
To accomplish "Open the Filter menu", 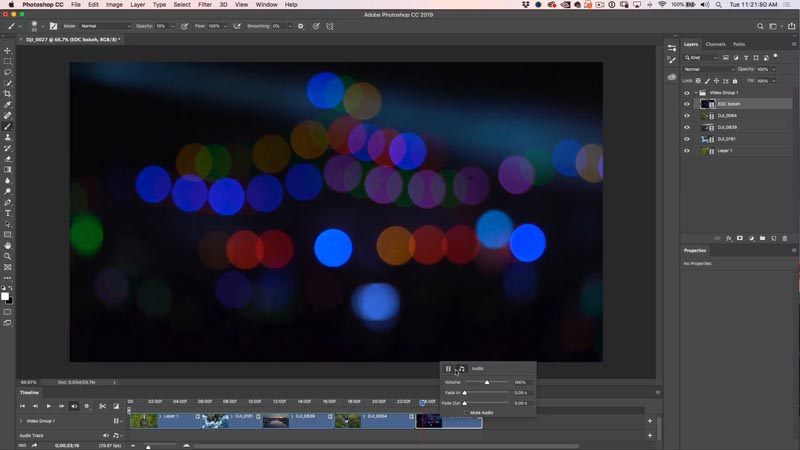I will click(x=205, y=5).
